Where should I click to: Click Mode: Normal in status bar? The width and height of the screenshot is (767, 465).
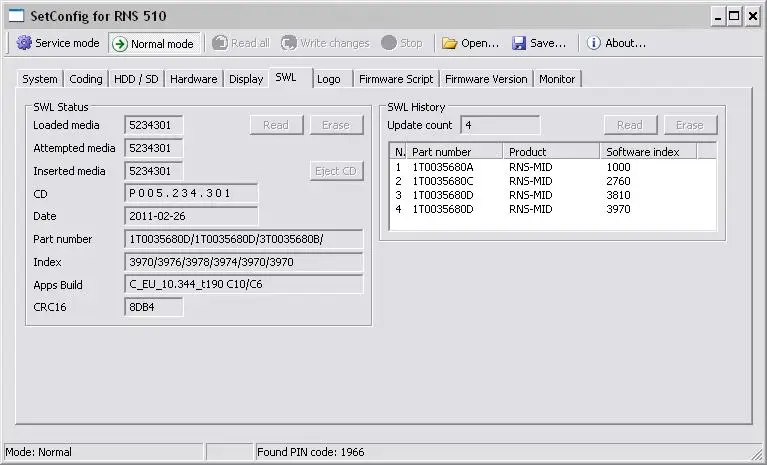[39, 452]
